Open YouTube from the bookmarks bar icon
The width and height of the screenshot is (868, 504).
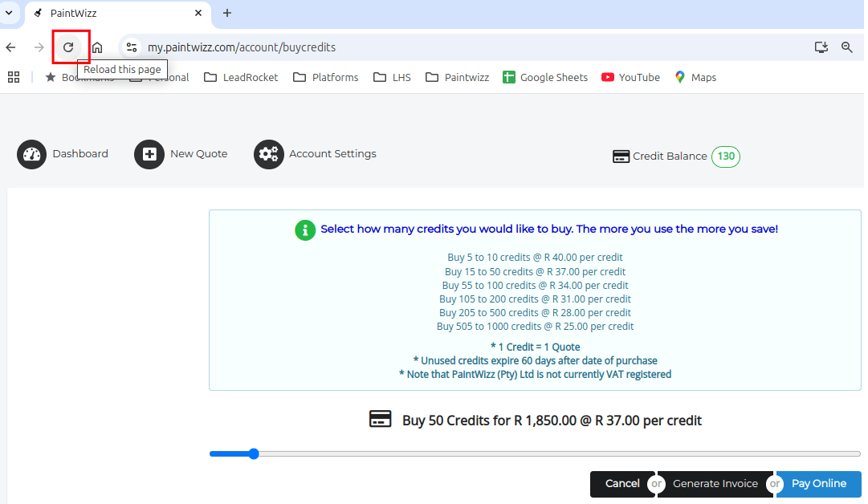coord(608,77)
